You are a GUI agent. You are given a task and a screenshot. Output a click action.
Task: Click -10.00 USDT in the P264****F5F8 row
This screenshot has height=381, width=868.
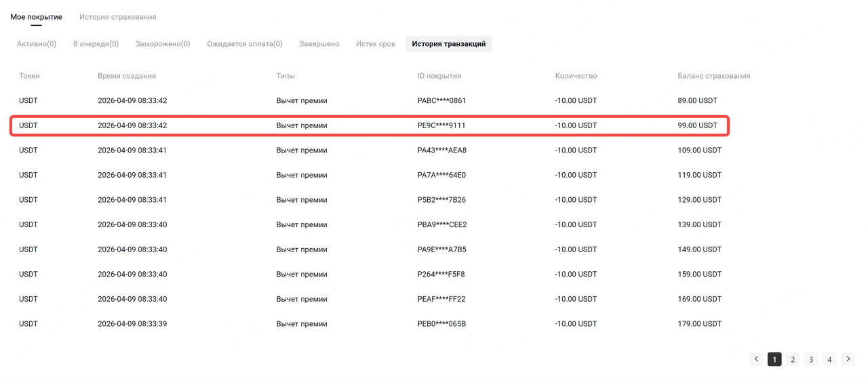[x=576, y=274]
